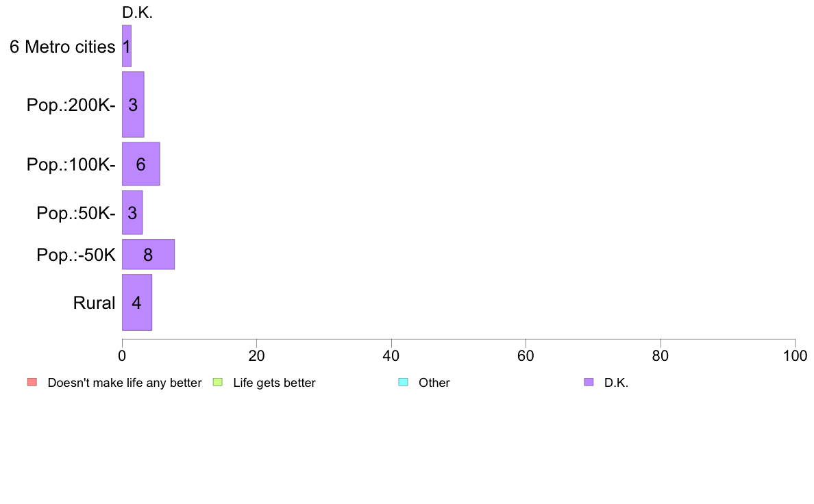Select the "Other" legend label text

(x=434, y=383)
